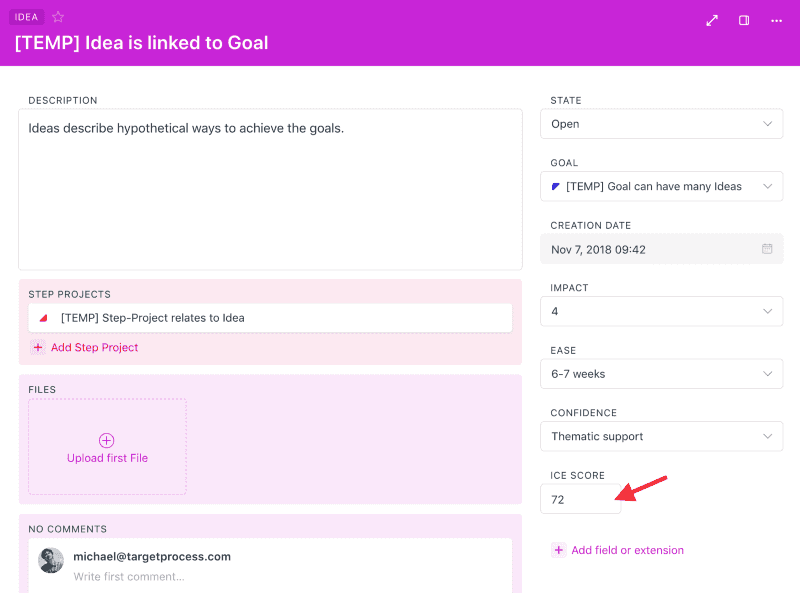Click the calendar icon in Creation Date

pyautogui.click(x=767, y=249)
